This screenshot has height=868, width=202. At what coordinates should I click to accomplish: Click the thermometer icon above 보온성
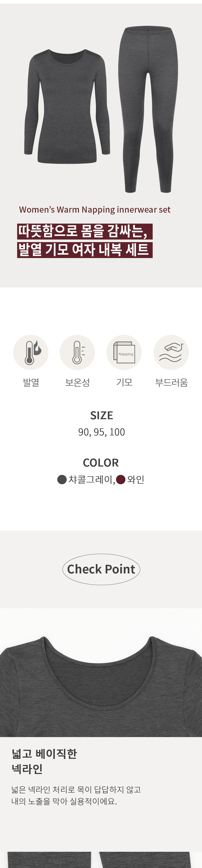click(77, 352)
